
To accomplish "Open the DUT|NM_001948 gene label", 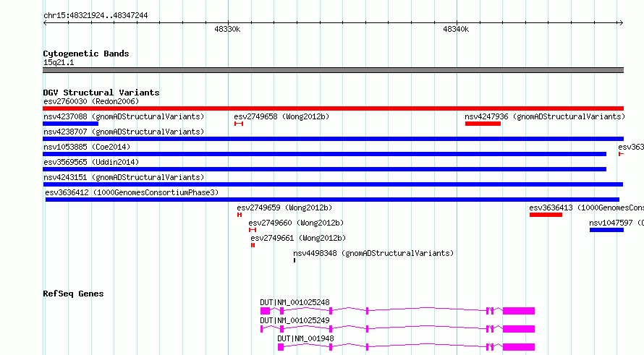I will 305,338.
